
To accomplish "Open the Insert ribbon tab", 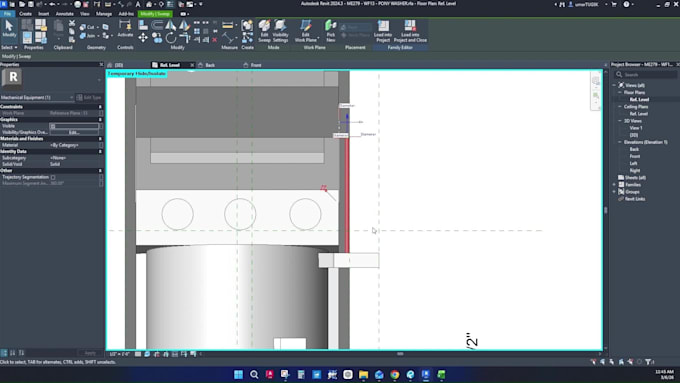I will (43, 14).
